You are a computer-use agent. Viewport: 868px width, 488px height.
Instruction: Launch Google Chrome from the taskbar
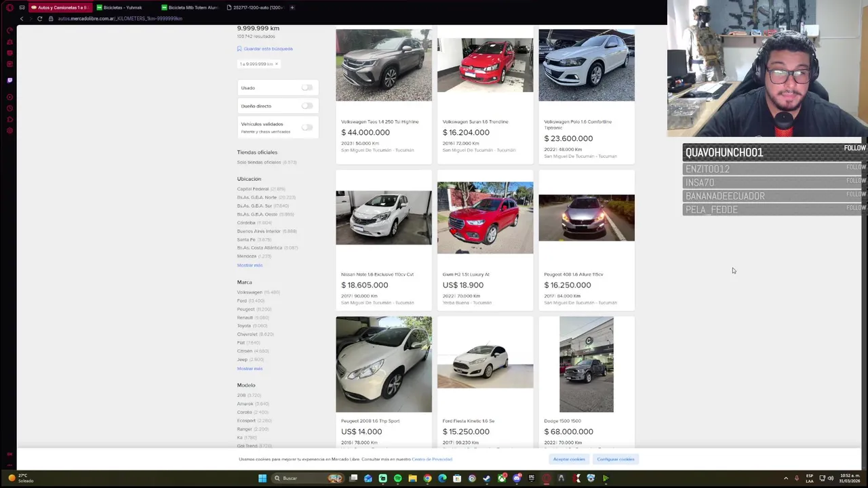[427, 479]
